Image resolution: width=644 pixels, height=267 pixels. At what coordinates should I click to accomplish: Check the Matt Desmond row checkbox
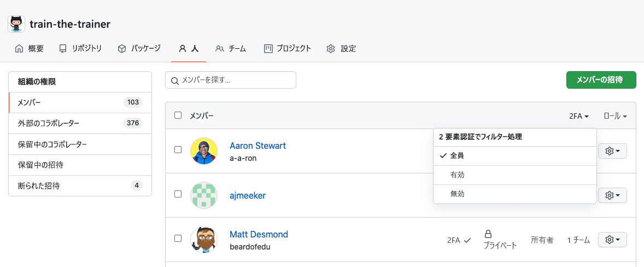(178, 238)
